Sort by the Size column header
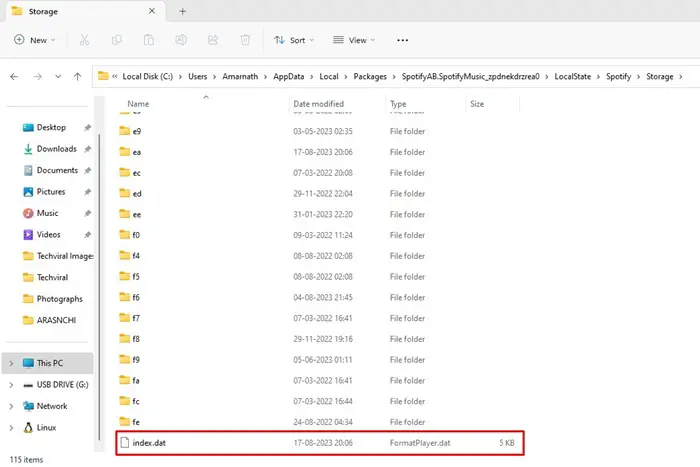700x467 pixels. [477, 104]
